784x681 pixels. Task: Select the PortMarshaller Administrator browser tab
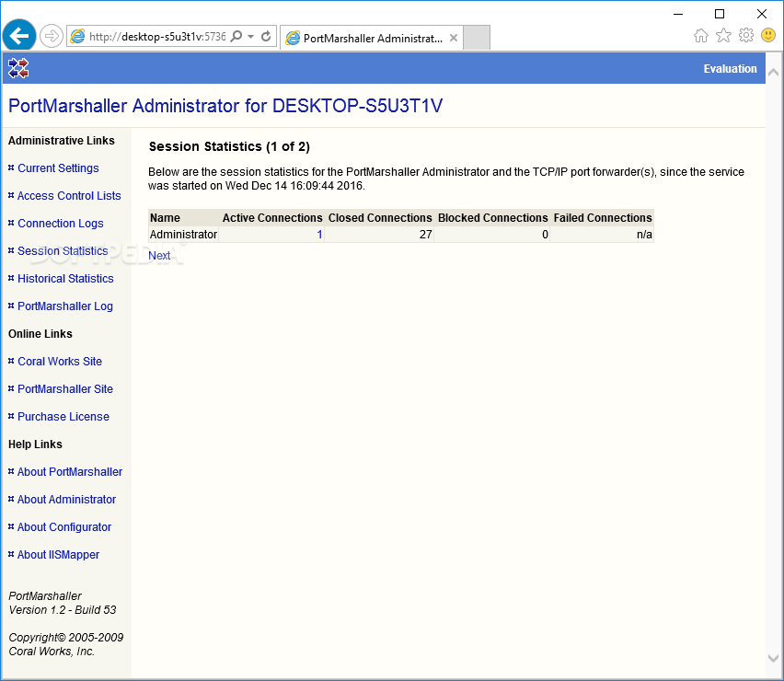click(371, 38)
